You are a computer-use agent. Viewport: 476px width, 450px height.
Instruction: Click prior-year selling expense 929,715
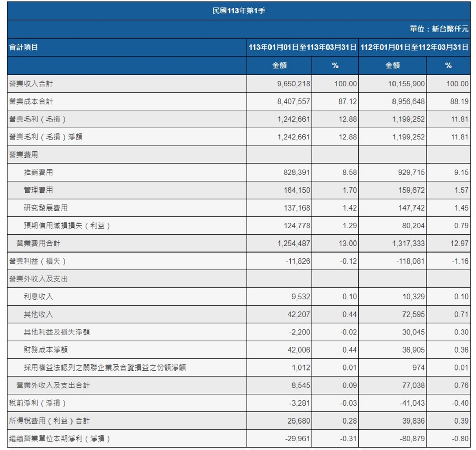(x=411, y=172)
